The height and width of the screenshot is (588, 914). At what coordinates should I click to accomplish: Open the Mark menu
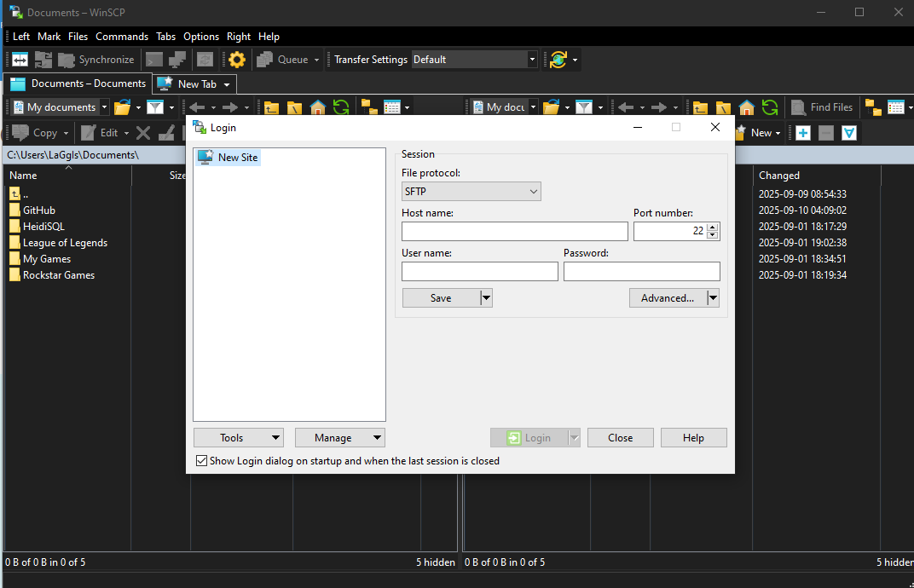coord(49,36)
